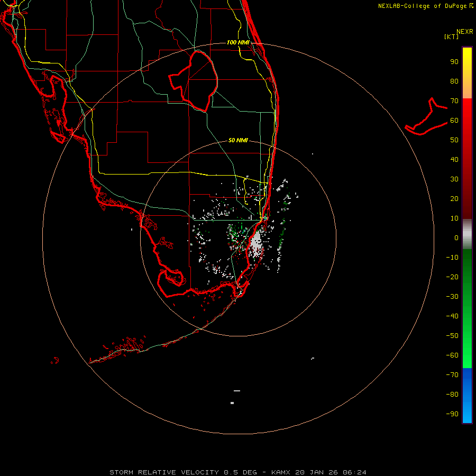476x476 pixels.
Task: Click the negative 90 scale value
Action: click(x=452, y=414)
